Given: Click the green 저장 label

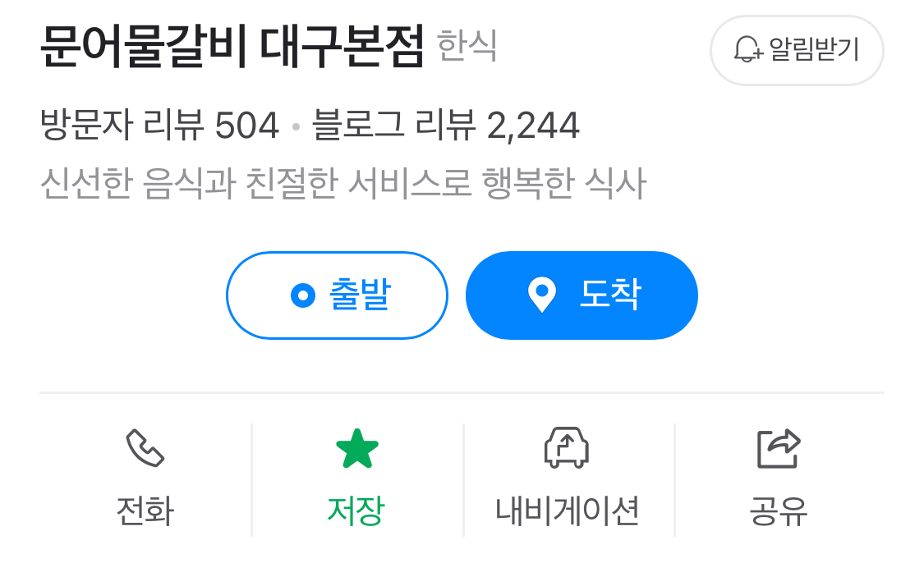Looking at the screenshot, I should (x=356, y=510).
